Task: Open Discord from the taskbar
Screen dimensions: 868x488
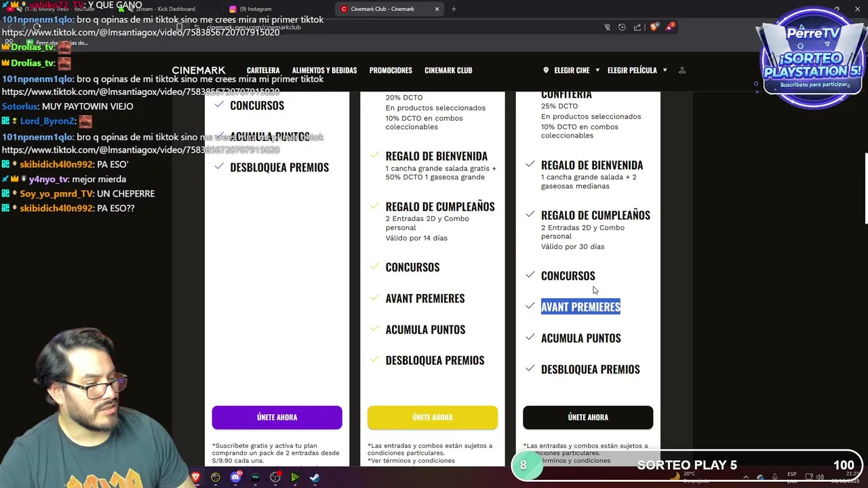Action: point(235,477)
